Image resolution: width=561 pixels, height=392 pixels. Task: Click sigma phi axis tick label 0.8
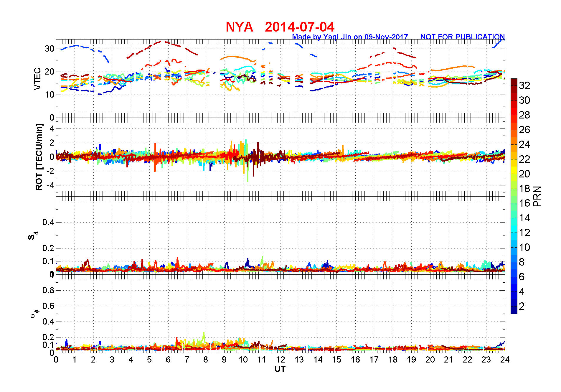48,290
